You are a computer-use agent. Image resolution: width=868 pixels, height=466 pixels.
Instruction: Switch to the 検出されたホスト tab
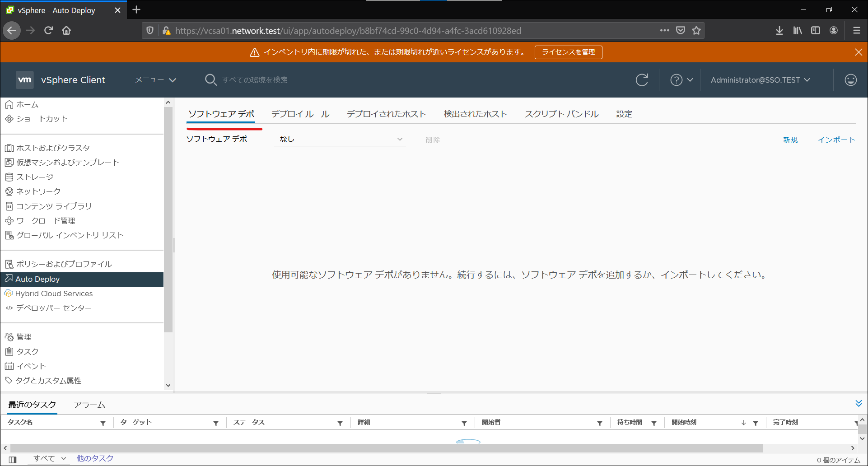(x=476, y=114)
